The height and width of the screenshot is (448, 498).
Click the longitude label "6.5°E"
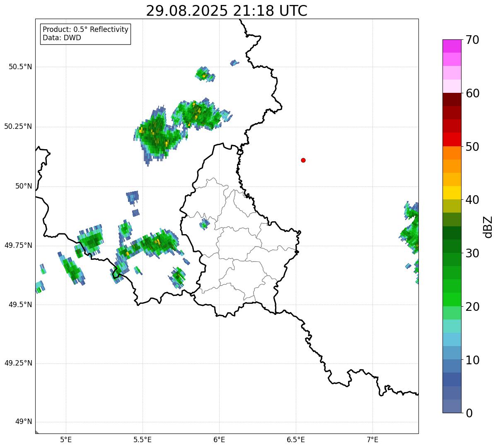point(296,439)
